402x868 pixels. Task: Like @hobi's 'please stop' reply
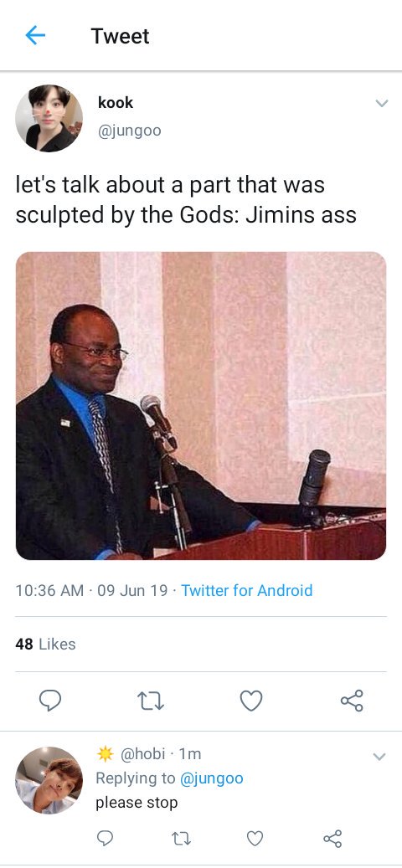[x=255, y=840]
